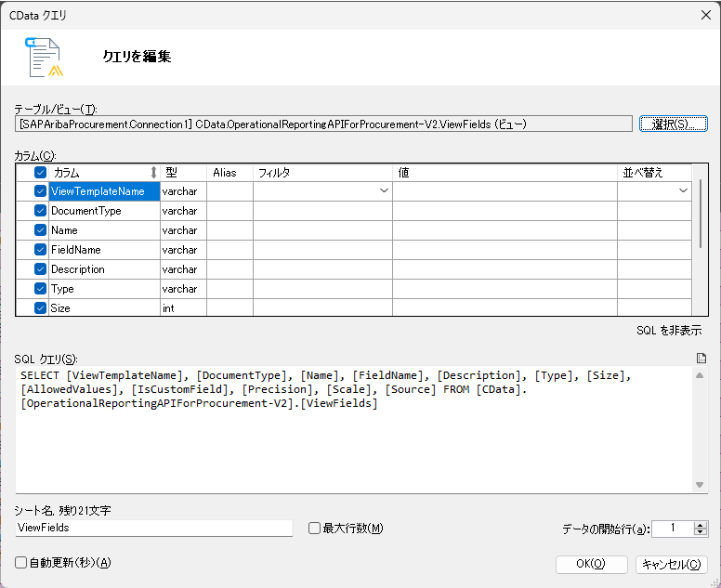The image size is (721, 588).
Task: Click inside the SQL クエリ text area
Action: tap(354, 429)
